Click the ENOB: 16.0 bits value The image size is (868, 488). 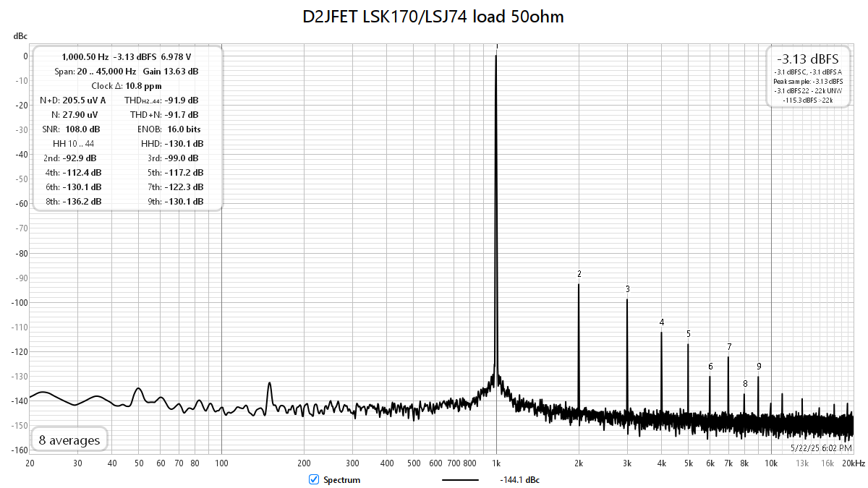[x=169, y=129]
